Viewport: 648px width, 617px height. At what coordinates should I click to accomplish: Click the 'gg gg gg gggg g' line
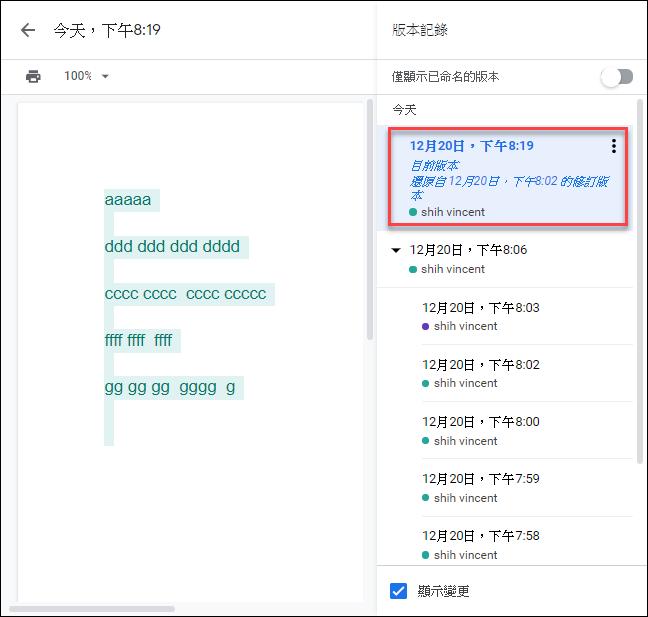170,388
